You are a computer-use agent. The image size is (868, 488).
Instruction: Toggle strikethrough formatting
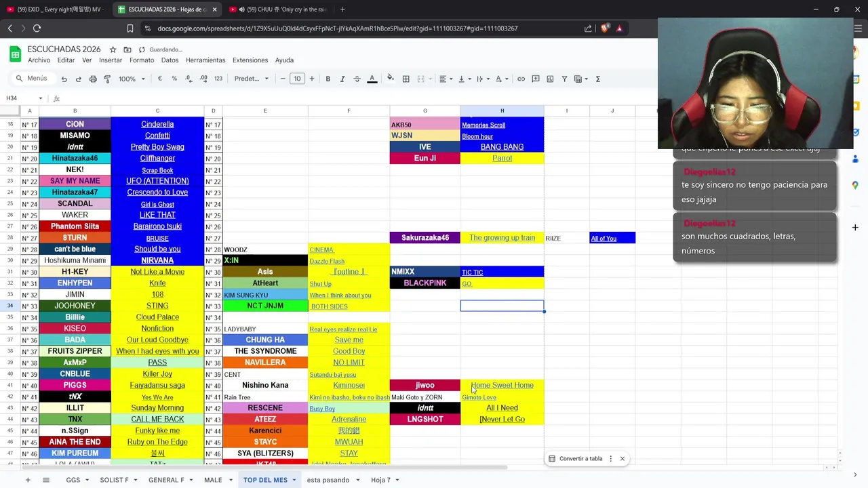[357, 79]
